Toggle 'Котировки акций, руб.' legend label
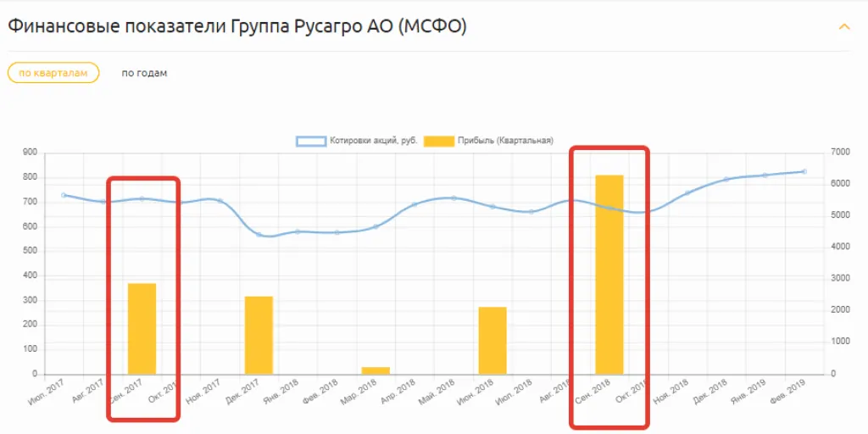868x434 pixels. click(373, 141)
